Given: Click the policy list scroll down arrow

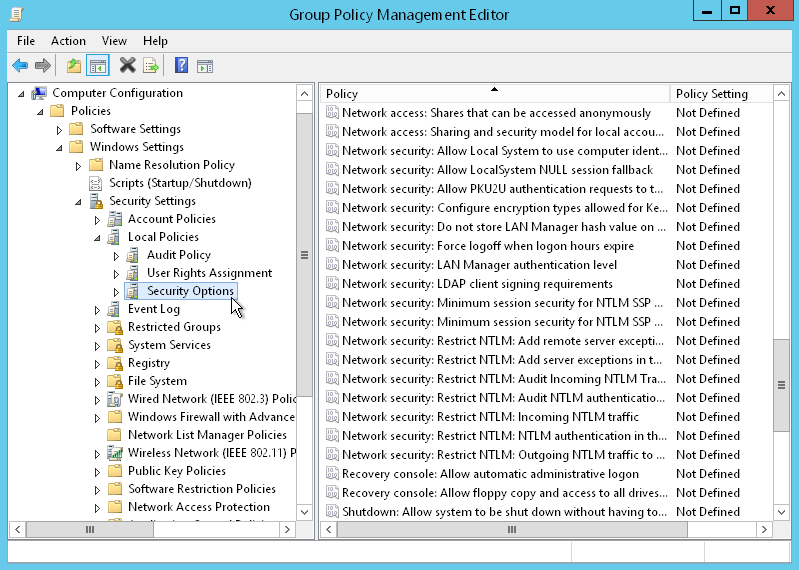Looking at the screenshot, I should (x=782, y=512).
